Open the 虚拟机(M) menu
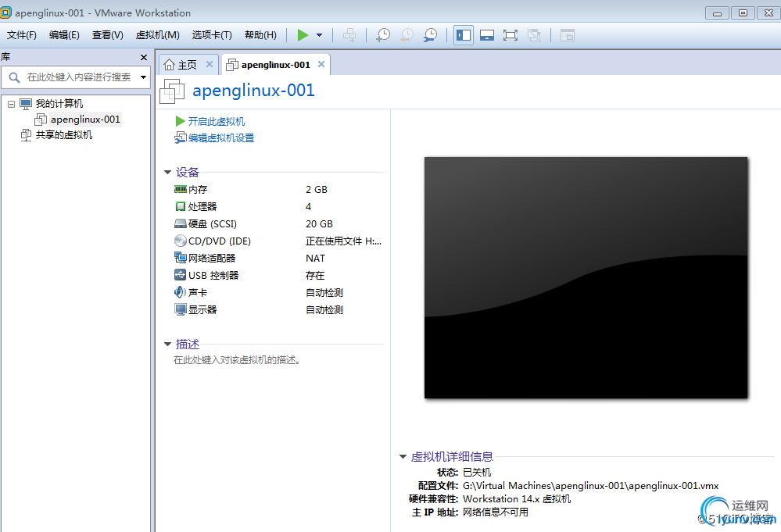781x532 pixels. click(157, 35)
